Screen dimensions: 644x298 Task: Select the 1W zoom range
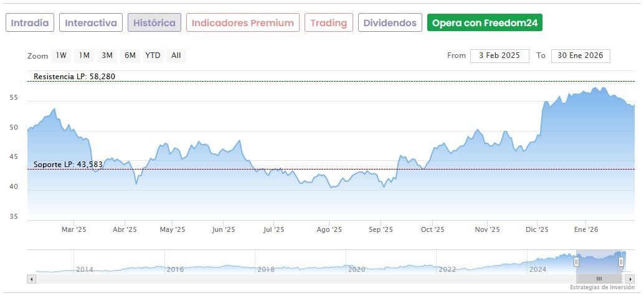click(x=61, y=55)
